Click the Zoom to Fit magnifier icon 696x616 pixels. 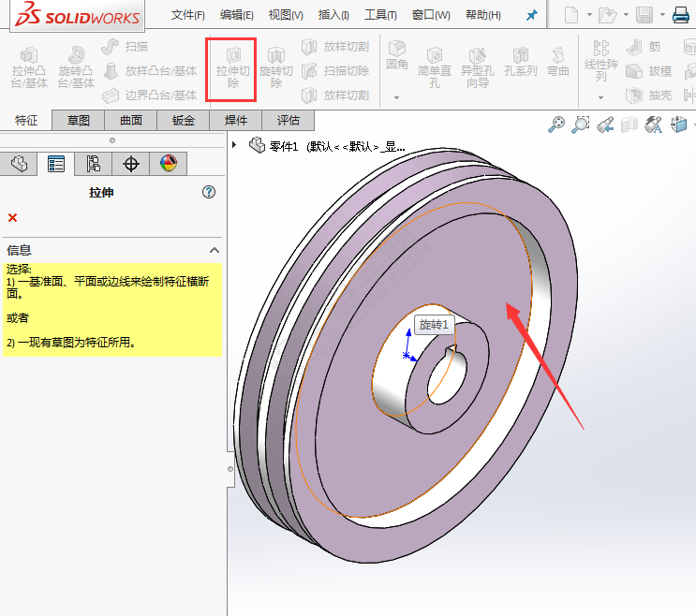pos(556,125)
